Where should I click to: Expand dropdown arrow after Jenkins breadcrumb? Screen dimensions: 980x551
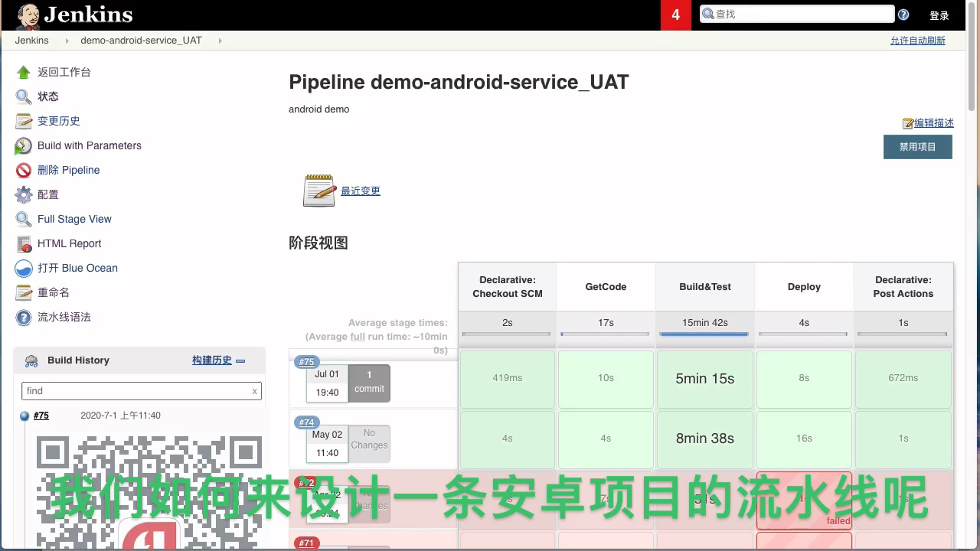(67, 41)
